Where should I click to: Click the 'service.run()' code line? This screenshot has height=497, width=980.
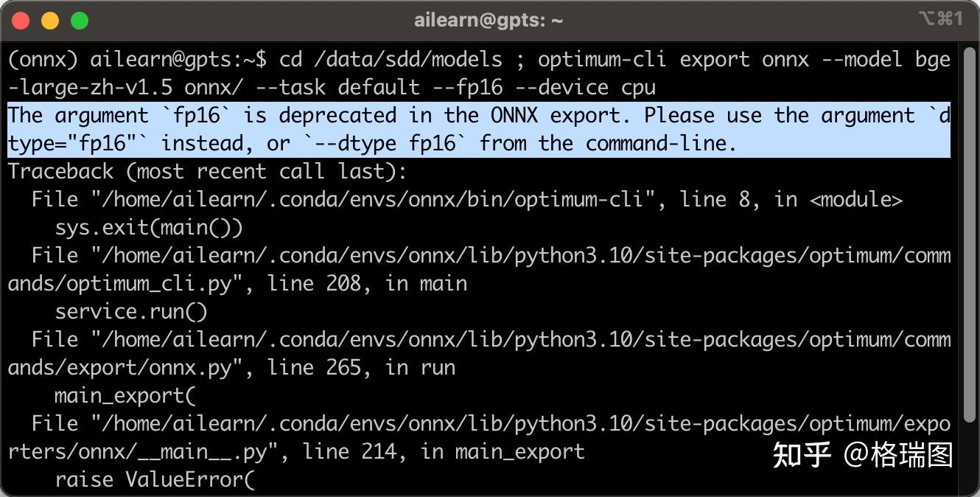[x=131, y=312]
